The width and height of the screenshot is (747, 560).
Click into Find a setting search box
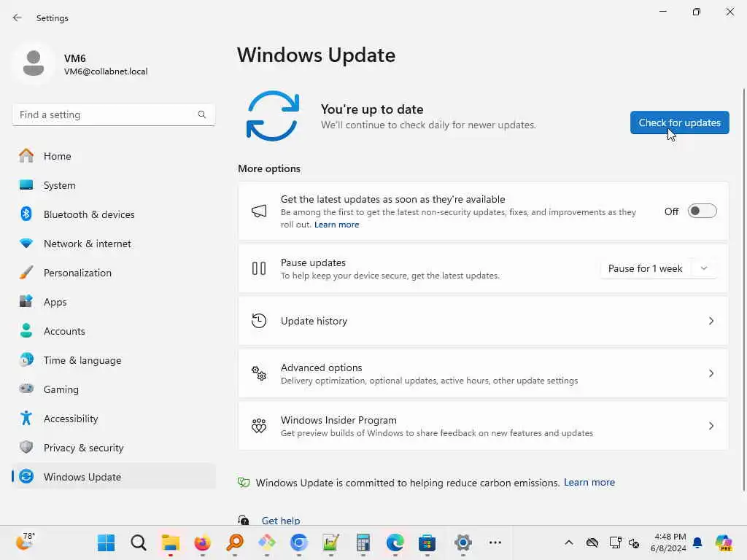[x=113, y=114]
